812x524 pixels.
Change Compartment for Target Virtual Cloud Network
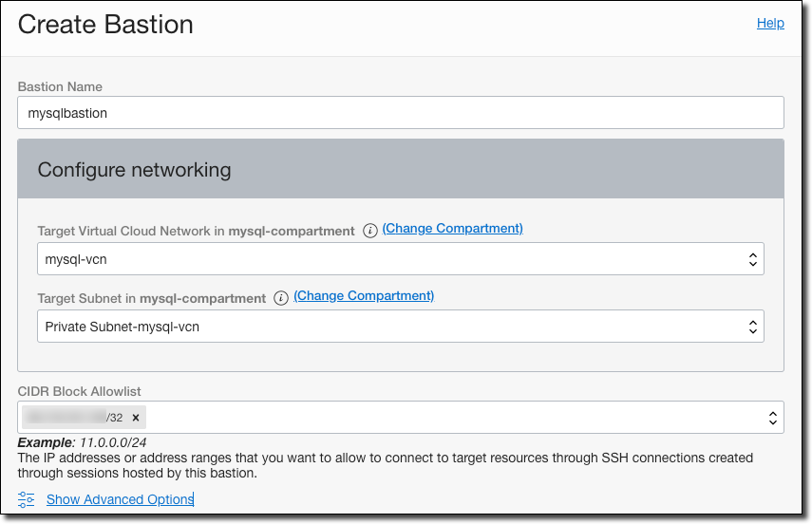click(x=452, y=229)
